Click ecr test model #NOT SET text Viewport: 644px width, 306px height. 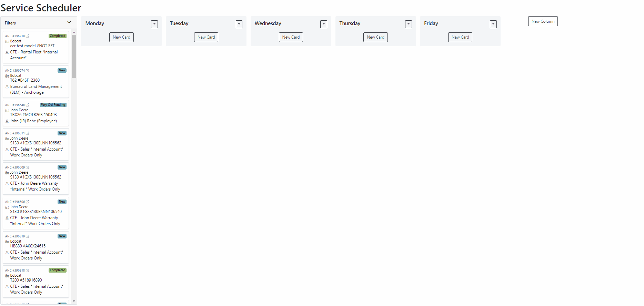pos(32,46)
